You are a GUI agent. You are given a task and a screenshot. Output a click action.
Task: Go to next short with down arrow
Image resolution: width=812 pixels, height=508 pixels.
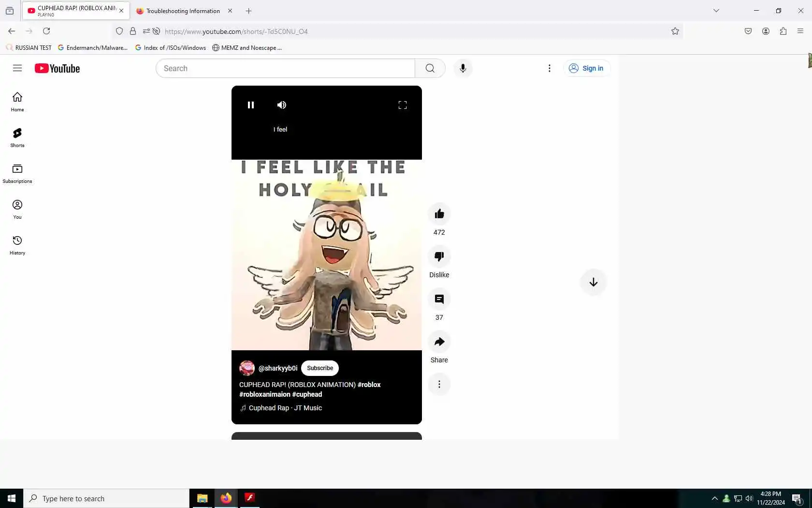pyautogui.click(x=594, y=282)
